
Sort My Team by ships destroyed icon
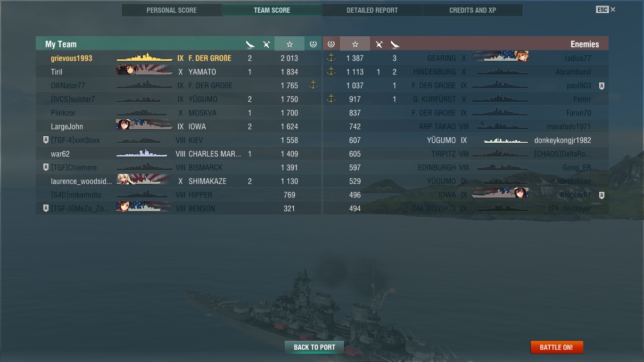(x=250, y=44)
